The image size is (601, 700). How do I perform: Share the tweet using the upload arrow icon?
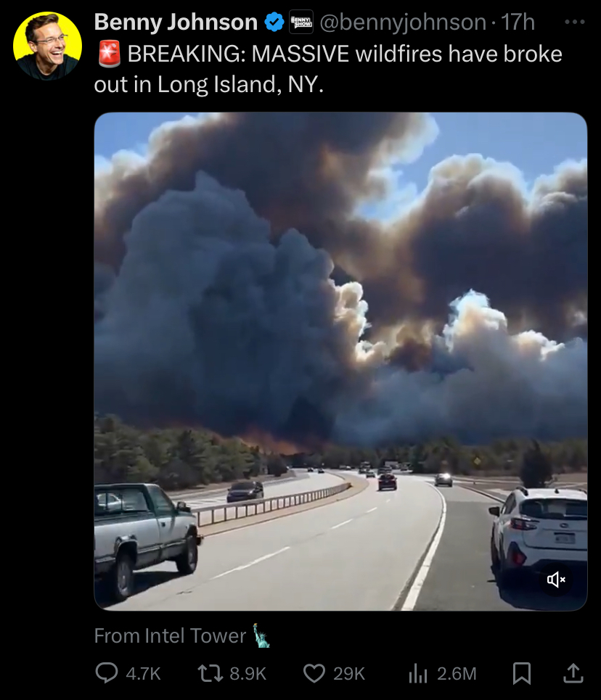coord(573,673)
